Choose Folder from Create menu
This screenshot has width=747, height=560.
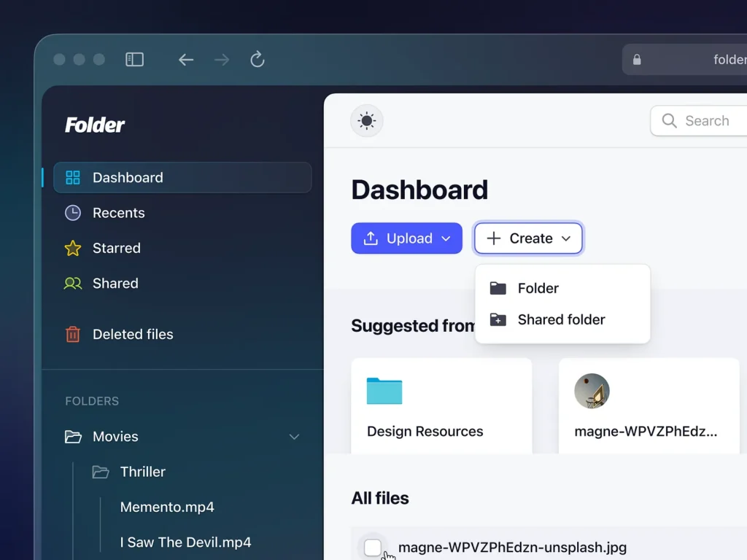coord(562,288)
